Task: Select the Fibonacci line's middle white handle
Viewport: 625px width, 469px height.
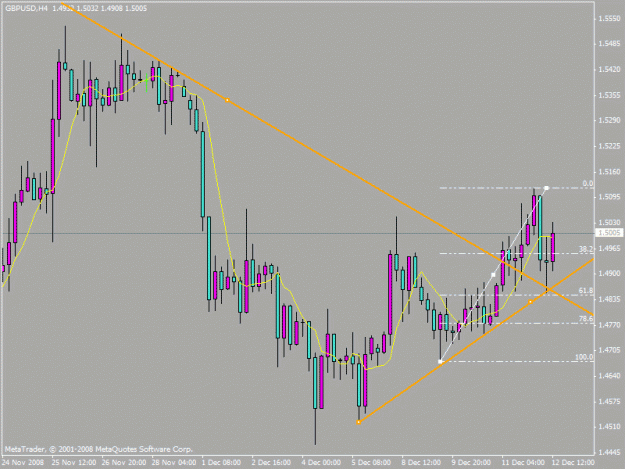Action: click(493, 275)
